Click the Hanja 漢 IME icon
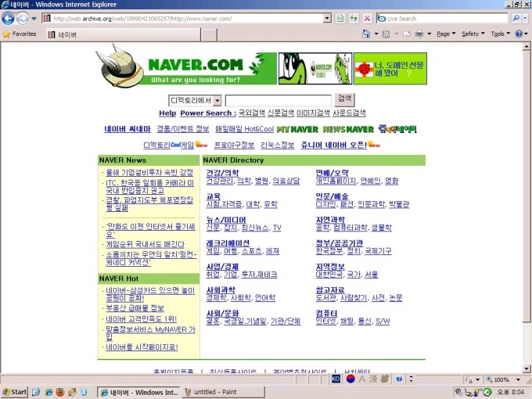 pos(373,379)
